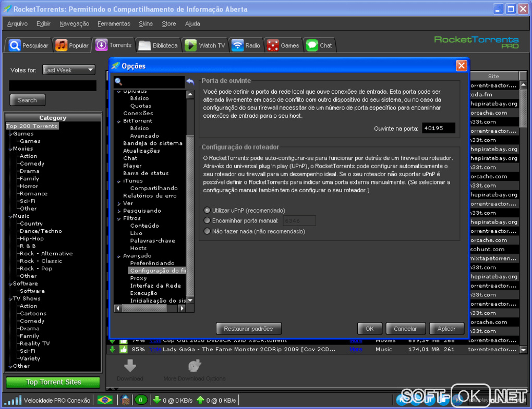Click the torrent list scroll-down arrow
The height and width of the screenshot is (409, 532).
523,350
